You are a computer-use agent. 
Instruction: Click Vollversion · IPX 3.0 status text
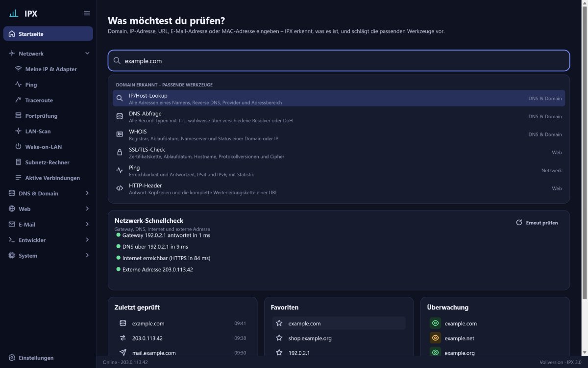(x=560, y=362)
